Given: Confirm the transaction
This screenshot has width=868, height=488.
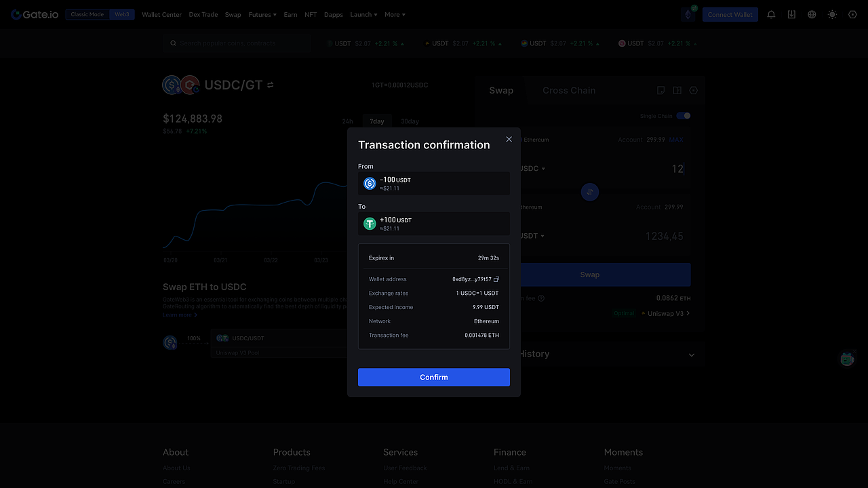Looking at the screenshot, I should [x=434, y=378].
